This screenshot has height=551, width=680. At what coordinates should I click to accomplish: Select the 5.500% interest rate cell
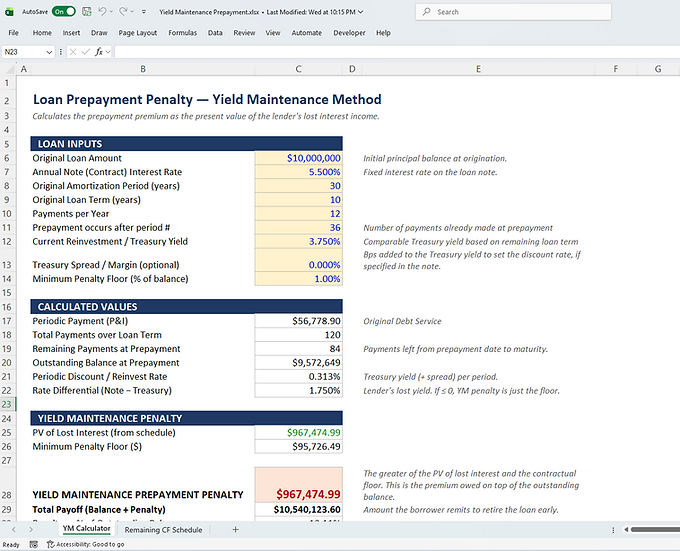pyautogui.click(x=299, y=172)
